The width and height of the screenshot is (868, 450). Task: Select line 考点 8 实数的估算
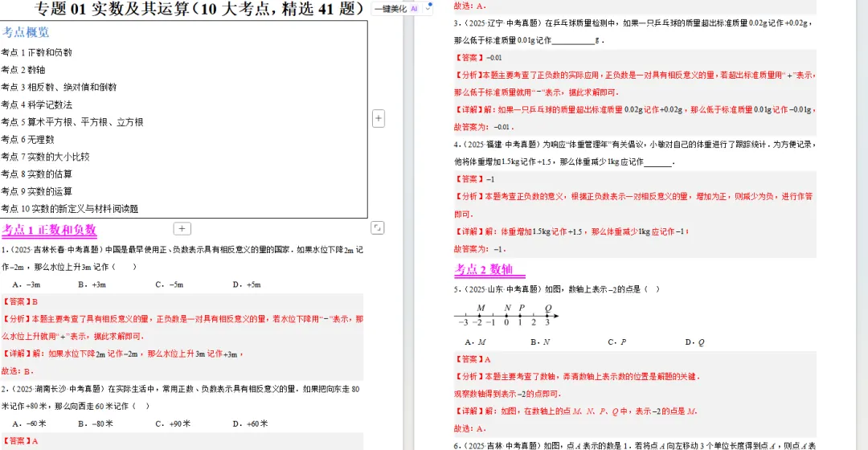click(x=36, y=174)
